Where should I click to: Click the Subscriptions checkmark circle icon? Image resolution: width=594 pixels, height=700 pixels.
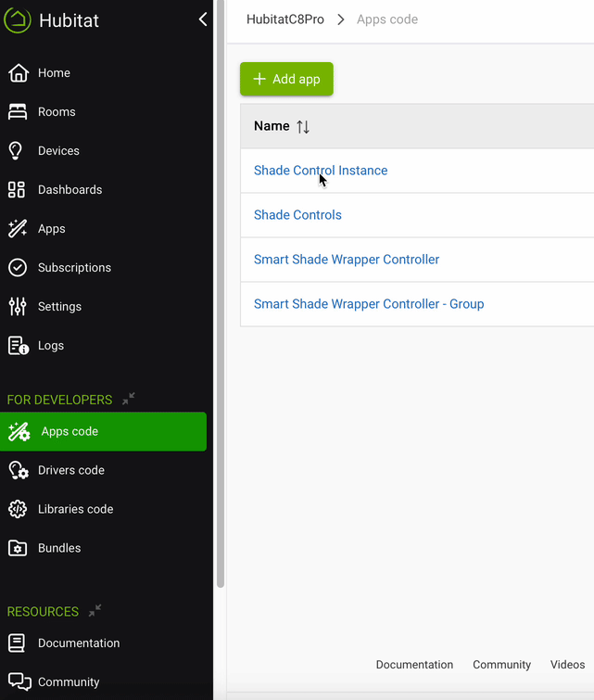point(18,267)
